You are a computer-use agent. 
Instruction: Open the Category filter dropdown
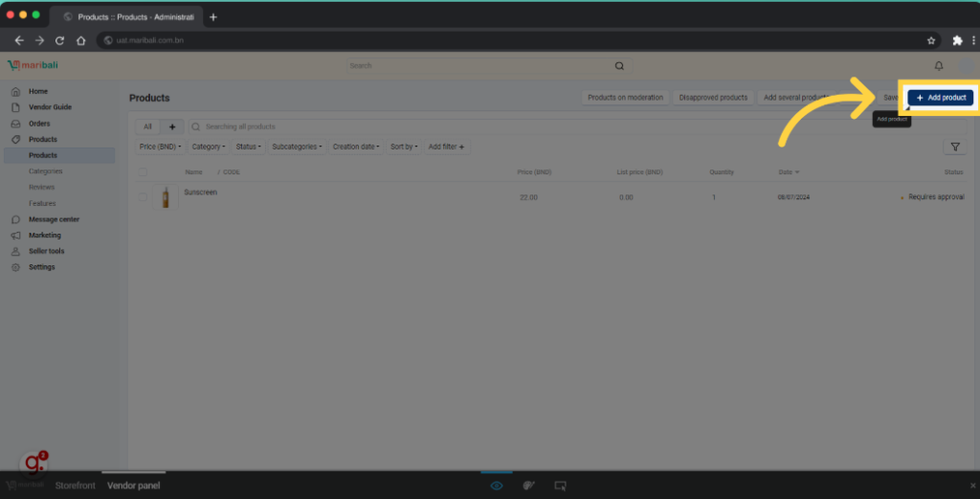coord(209,147)
